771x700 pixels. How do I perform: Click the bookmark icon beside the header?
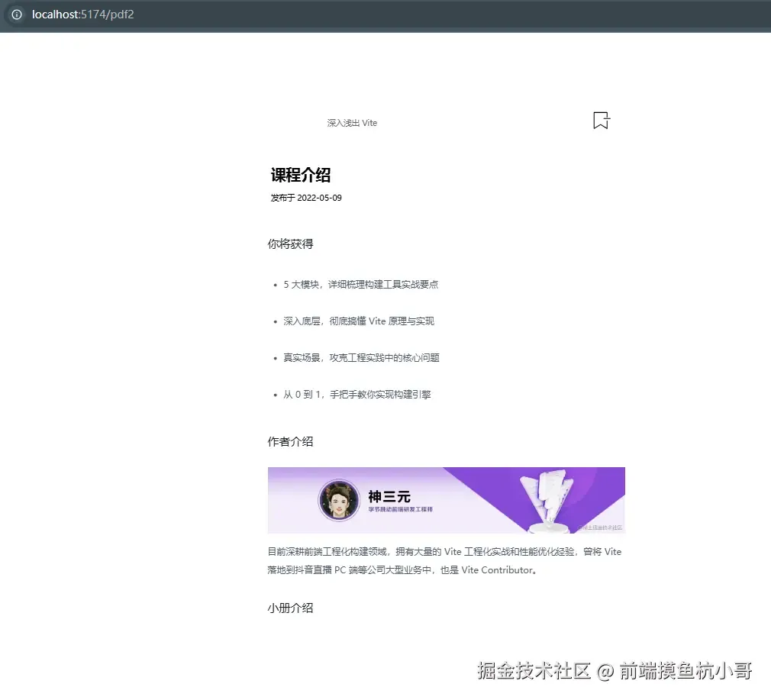pyautogui.click(x=602, y=121)
